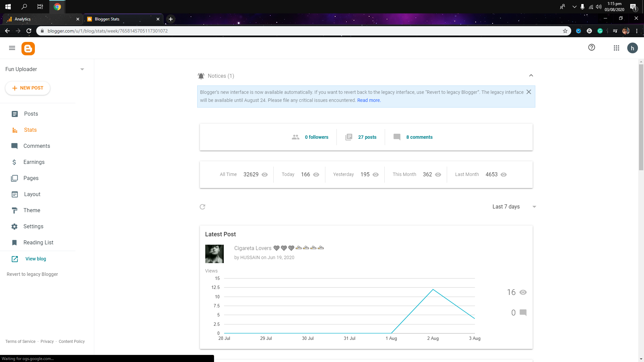This screenshot has width=644, height=362.
Task: Open the Google apps grid icon
Action: [x=616, y=48]
